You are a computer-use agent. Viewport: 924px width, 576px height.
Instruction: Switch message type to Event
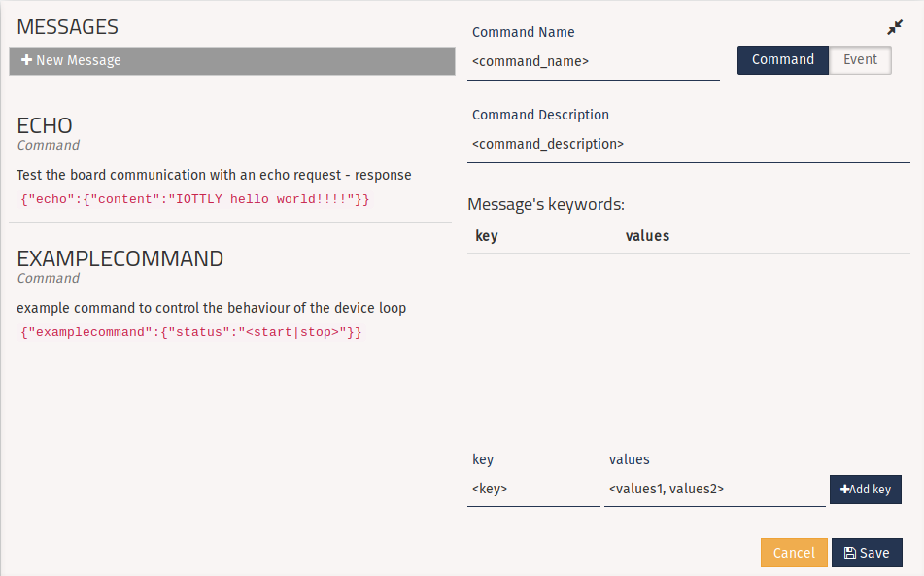coord(860,60)
